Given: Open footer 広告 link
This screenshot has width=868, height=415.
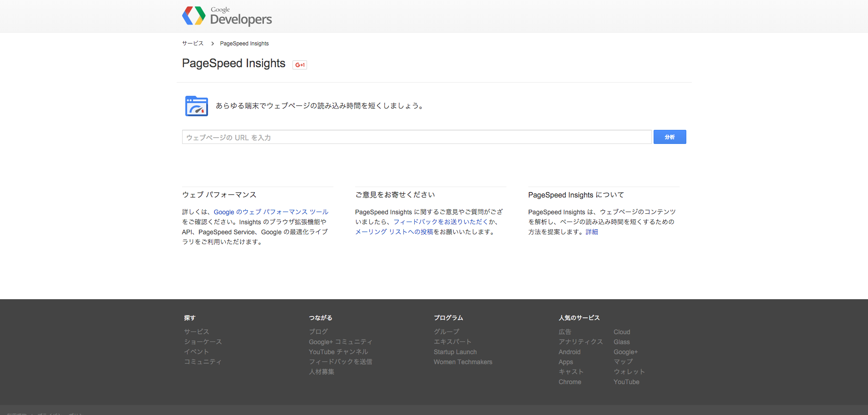Looking at the screenshot, I should [x=565, y=332].
